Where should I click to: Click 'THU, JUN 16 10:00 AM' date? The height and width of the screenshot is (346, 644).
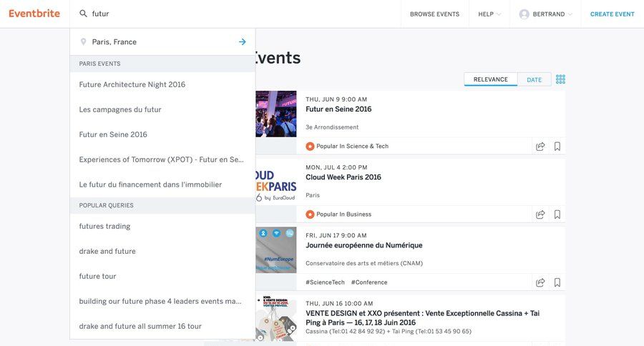[339, 304]
